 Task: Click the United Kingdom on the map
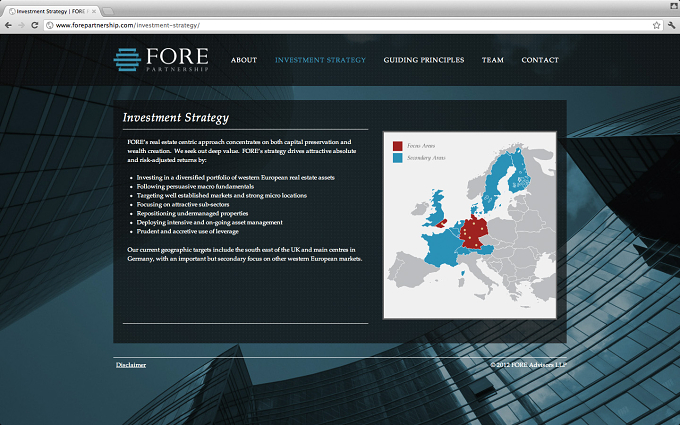pos(437,208)
